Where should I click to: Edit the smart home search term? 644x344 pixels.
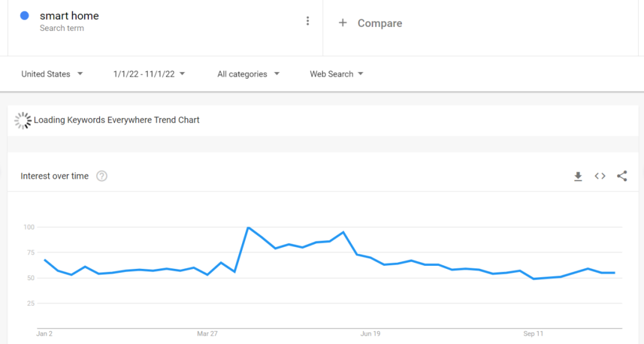(x=69, y=16)
